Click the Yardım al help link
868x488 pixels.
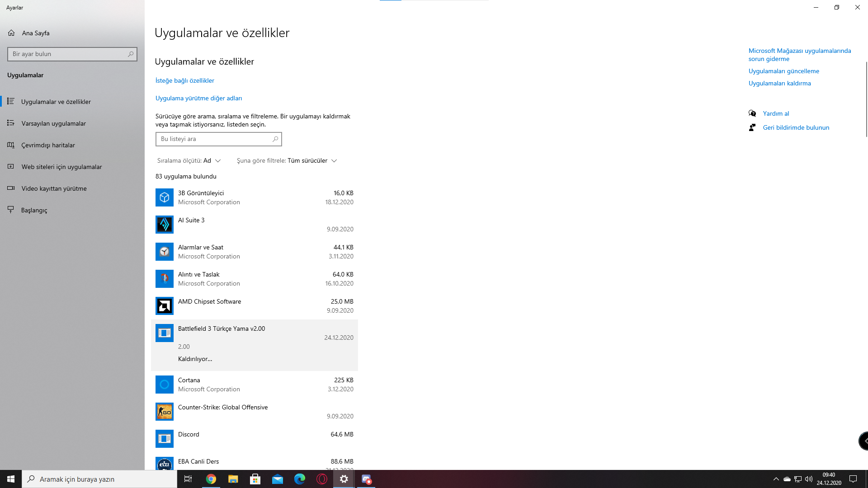(776, 113)
